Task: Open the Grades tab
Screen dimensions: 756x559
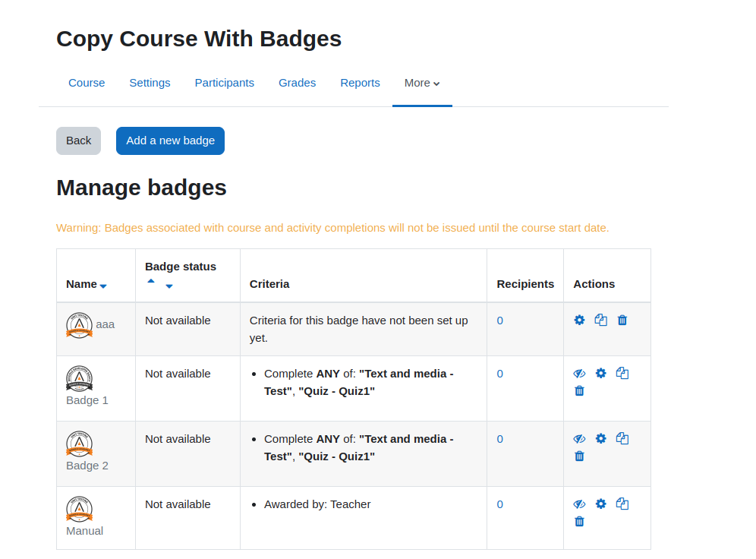Action: [x=297, y=83]
